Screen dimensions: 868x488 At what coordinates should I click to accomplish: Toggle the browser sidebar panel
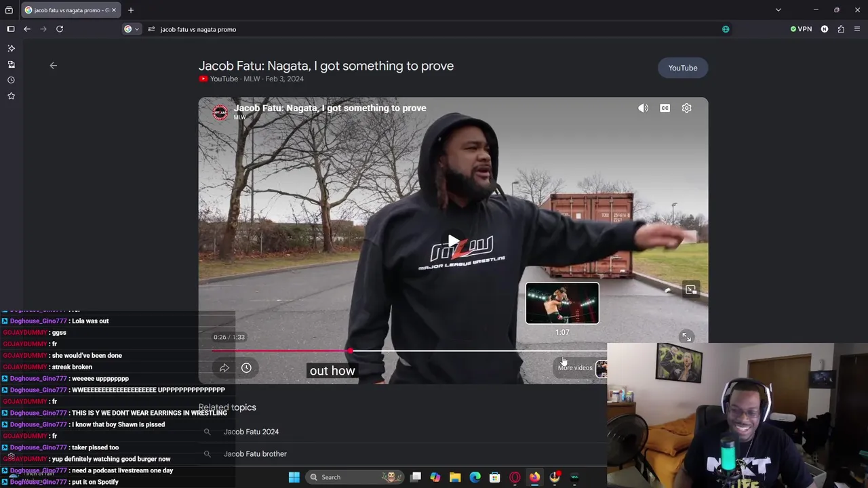11,29
